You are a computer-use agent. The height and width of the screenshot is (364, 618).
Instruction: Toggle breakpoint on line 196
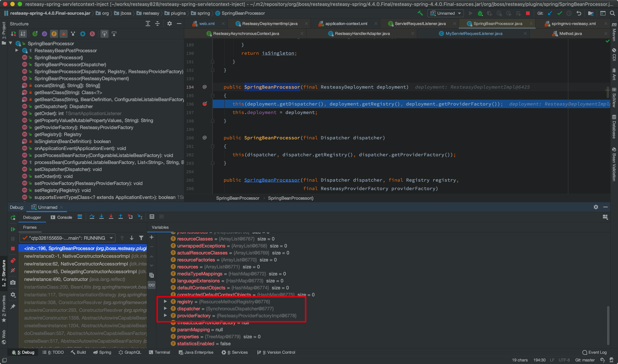(205, 104)
